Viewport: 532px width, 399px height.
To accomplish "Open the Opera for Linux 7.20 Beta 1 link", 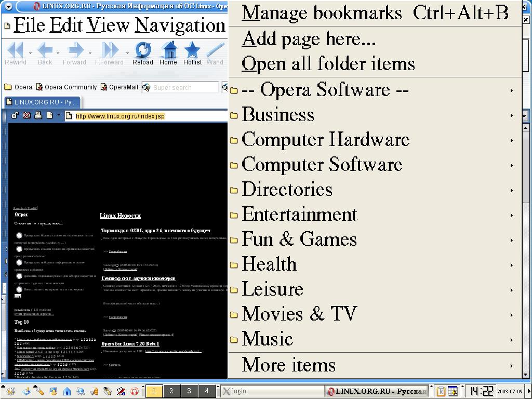I will click(x=130, y=344).
